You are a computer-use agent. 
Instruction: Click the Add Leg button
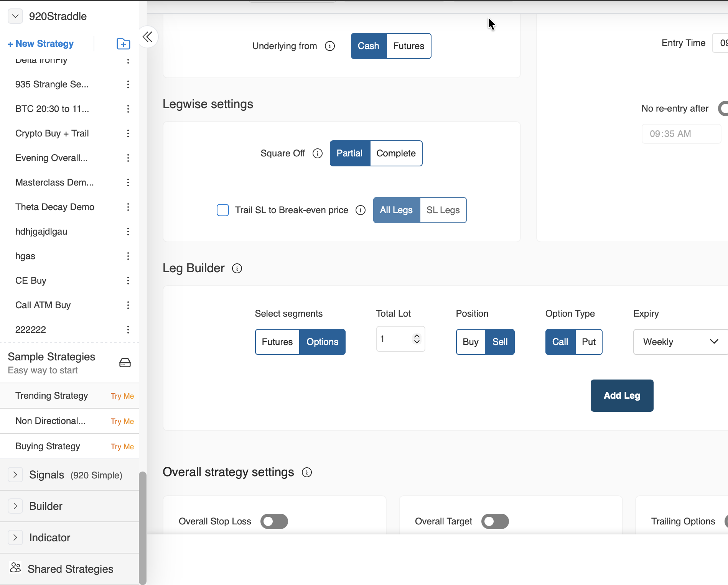click(622, 396)
